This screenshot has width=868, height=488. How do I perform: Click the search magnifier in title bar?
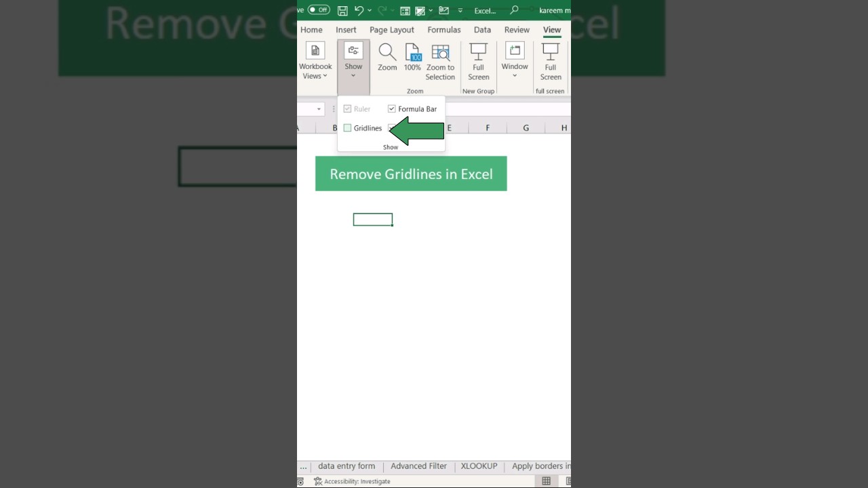(514, 10)
